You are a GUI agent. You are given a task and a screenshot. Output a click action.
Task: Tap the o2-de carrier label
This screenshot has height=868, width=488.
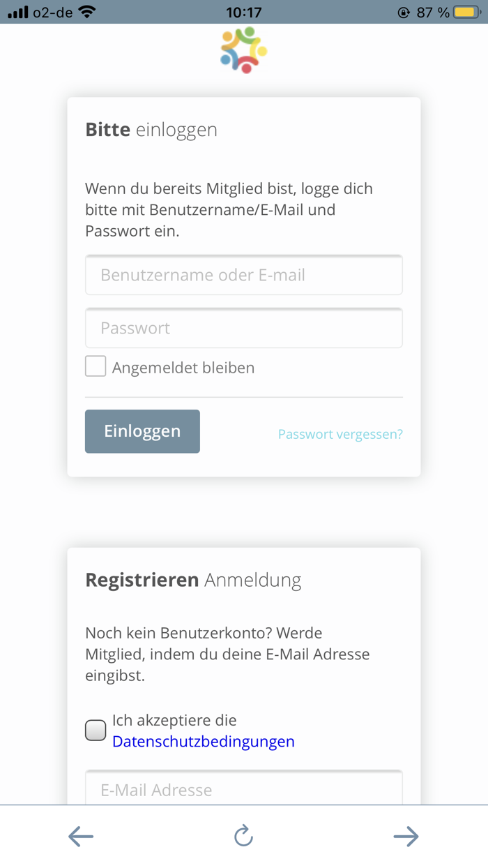(54, 11)
